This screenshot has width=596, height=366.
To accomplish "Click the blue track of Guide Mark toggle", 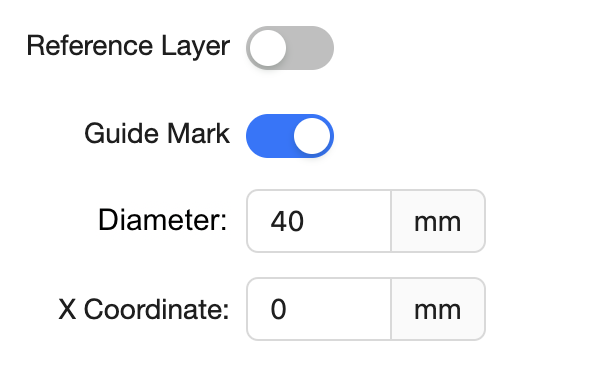I will (269, 136).
